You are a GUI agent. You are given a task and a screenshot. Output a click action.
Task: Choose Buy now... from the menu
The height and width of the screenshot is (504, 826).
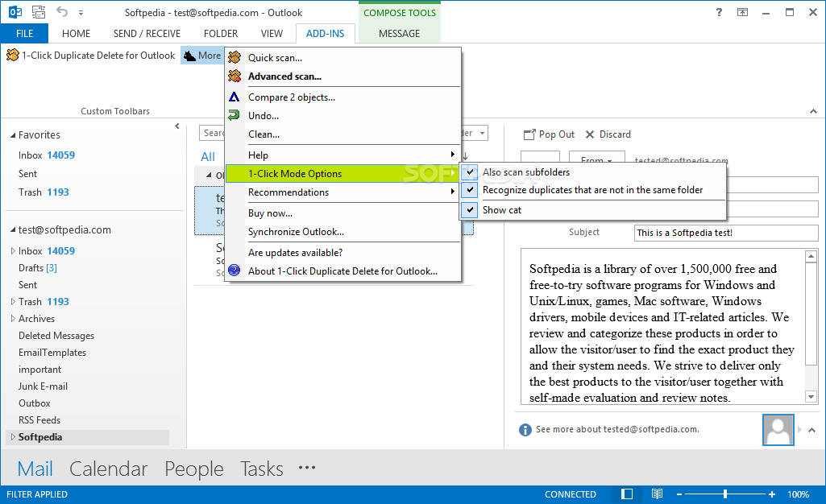(343, 213)
